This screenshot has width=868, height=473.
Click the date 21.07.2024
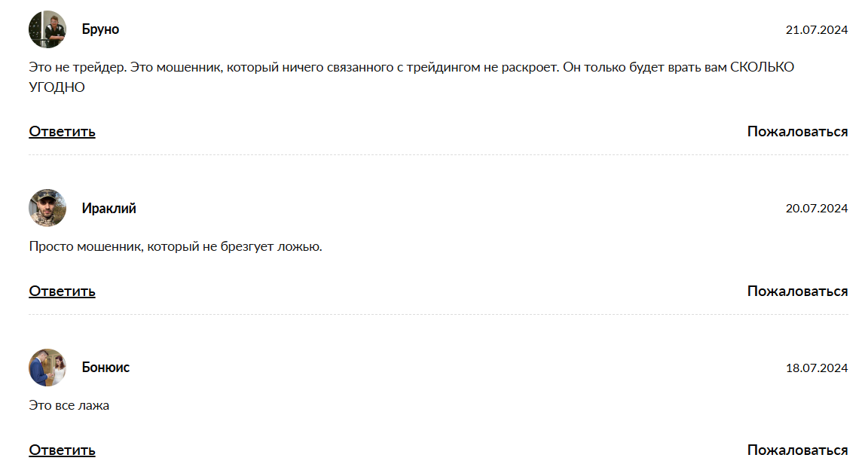point(817,30)
